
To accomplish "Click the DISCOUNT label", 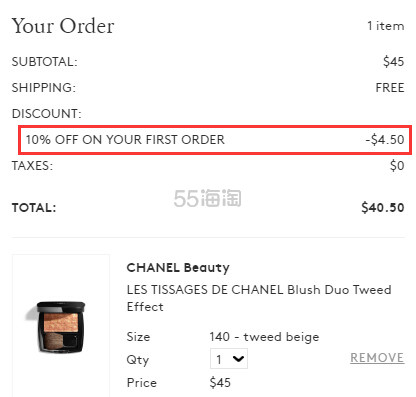I will click(46, 114).
